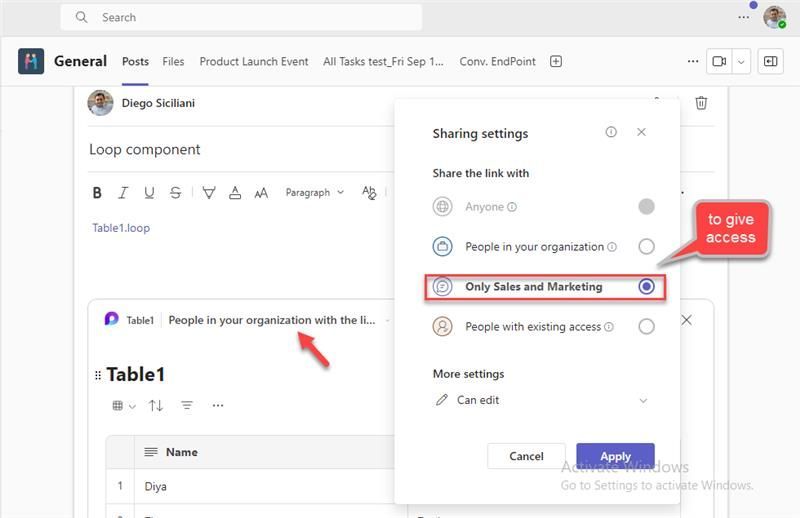Screen dimensions: 800x518
Task: Click the sort arrows icon in Table1
Action: click(156, 405)
